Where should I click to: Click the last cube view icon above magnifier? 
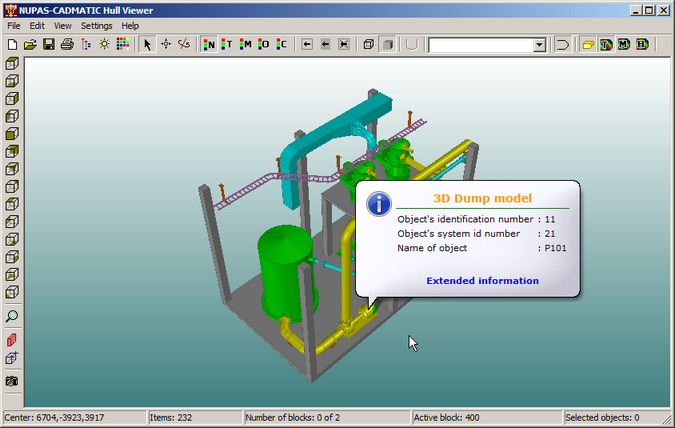click(12, 292)
